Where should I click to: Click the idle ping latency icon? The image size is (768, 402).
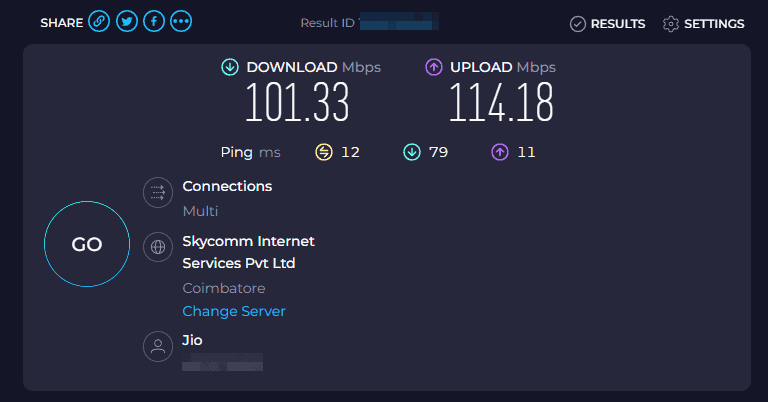(323, 152)
